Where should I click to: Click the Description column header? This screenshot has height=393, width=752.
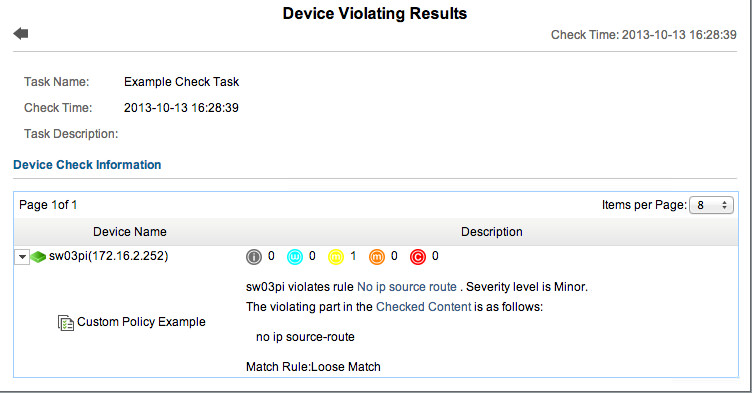click(x=492, y=232)
